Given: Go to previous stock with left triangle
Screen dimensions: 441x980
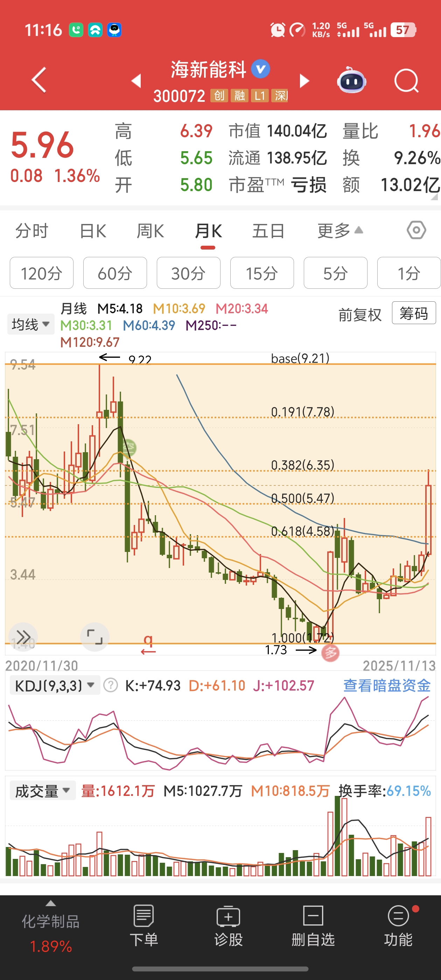Looking at the screenshot, I should coord(136,80).
